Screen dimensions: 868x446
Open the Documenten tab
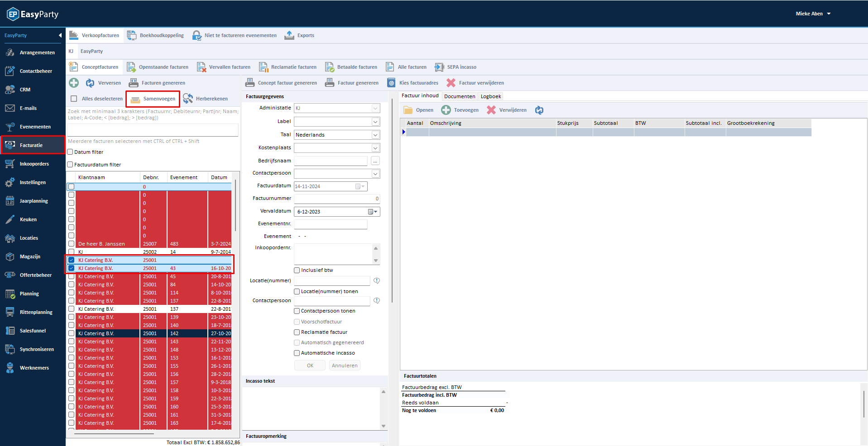click(460, 96)
